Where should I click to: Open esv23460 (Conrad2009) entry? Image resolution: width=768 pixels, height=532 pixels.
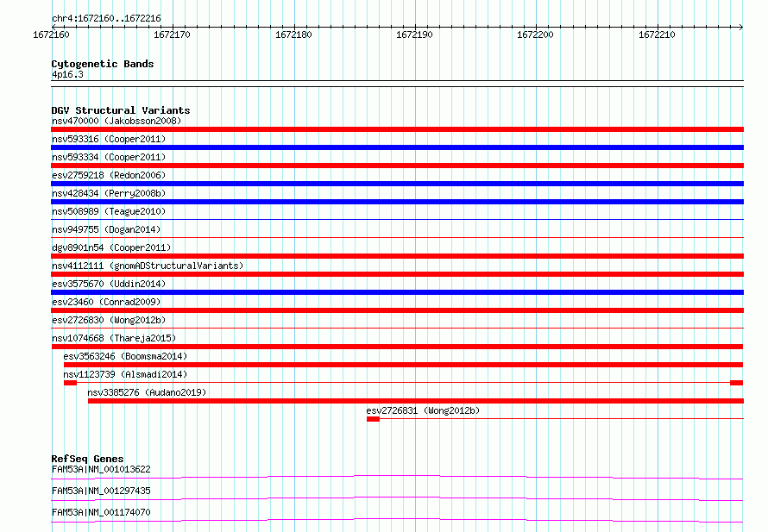tap(106, 302)
